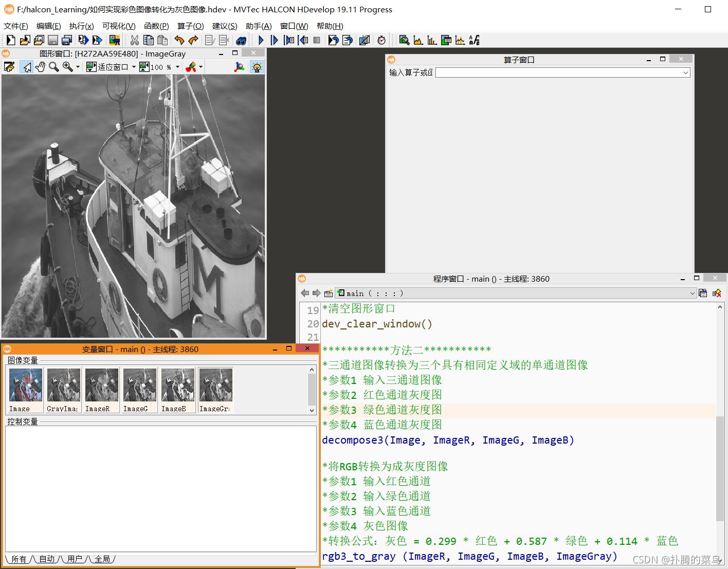Open the 窗口(W) menu

(294, 26)
